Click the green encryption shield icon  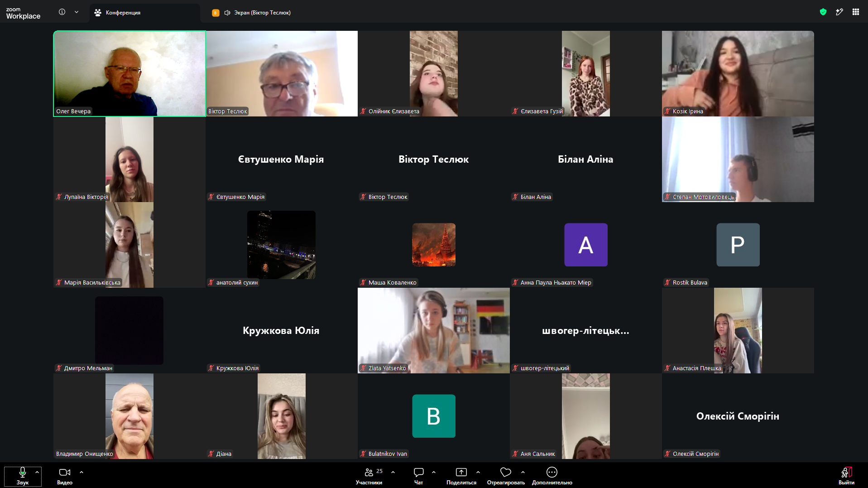[x=823, y=12]
